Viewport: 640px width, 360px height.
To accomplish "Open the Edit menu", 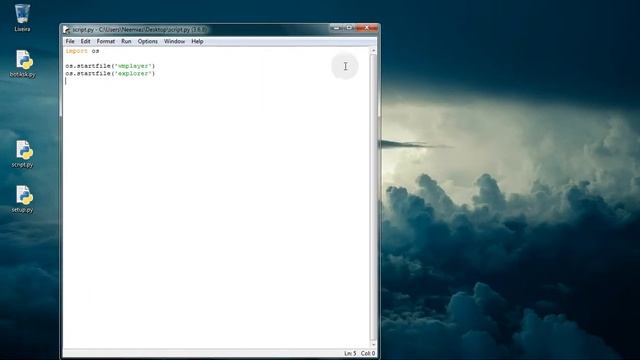I will click(85, 41).
